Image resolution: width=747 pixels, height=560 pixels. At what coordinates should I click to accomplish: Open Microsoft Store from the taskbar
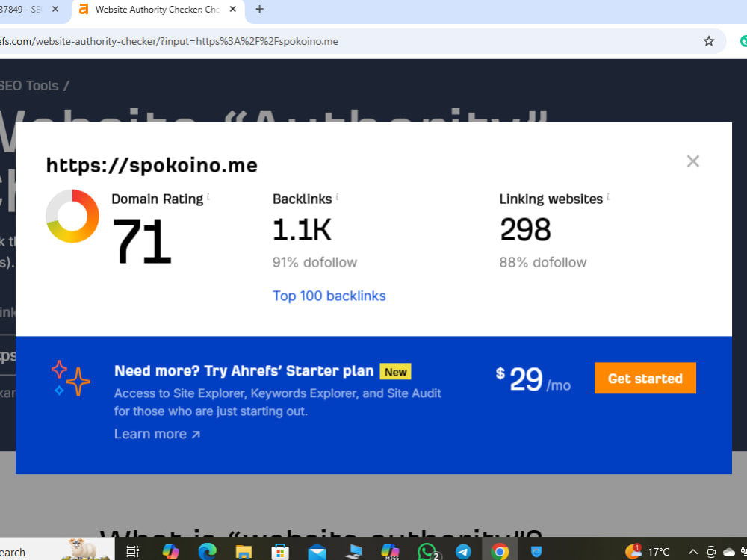pyautogui.click(x=280, y=552)
